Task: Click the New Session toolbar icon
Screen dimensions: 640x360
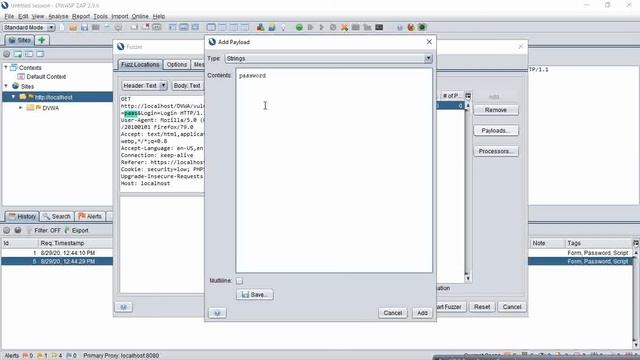Action: pyautogui.click(x=62, y=27)
